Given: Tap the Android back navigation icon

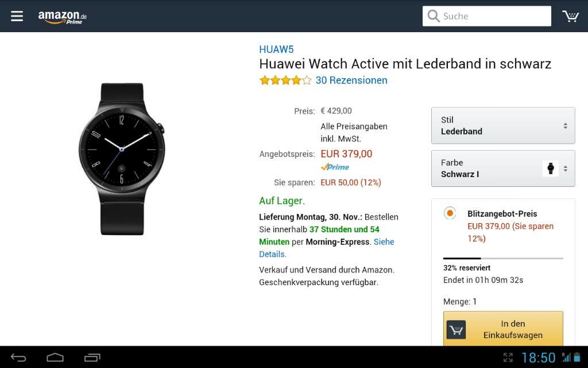Looking at the screenshot, I should click(x=18, y=358).
